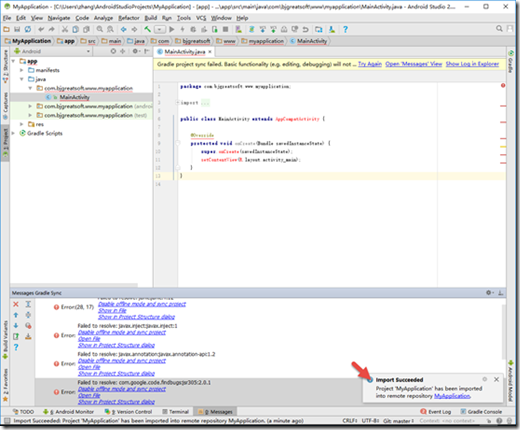Expand the res folder

coord(21,124)
